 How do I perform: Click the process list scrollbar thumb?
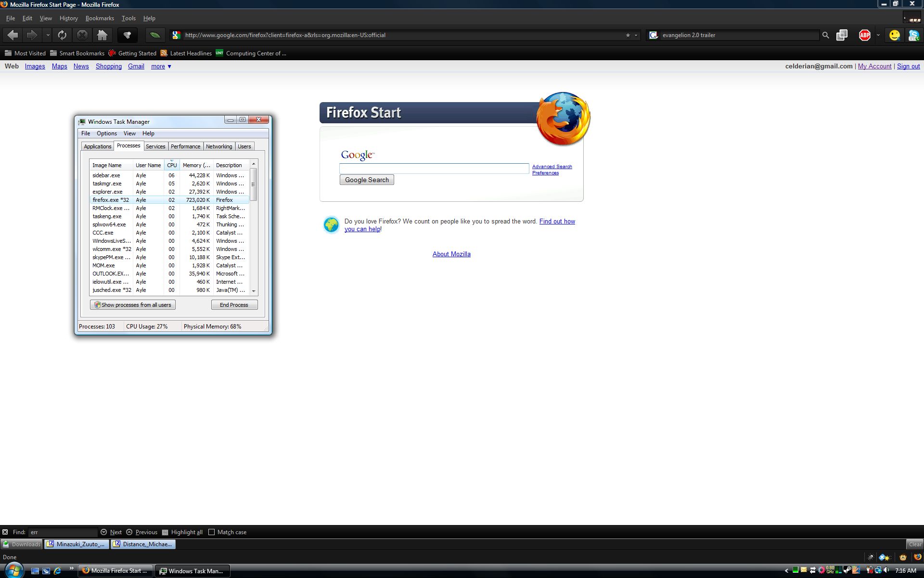(254, 184)
